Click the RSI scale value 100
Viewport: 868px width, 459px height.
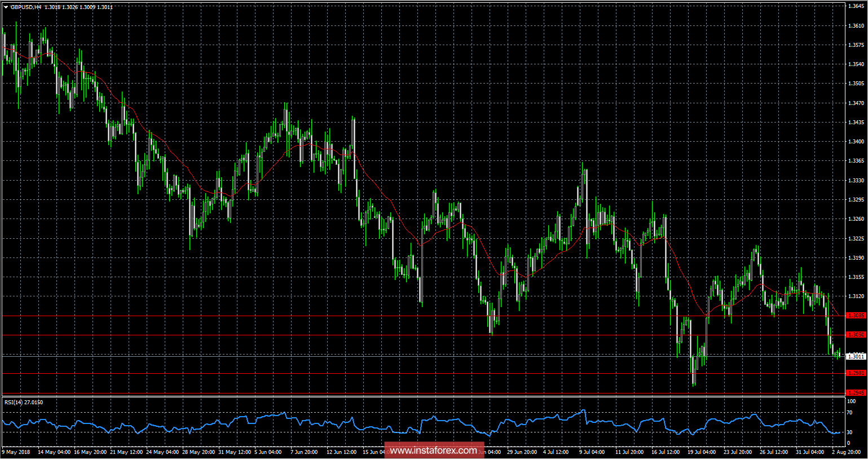(852, 401)
